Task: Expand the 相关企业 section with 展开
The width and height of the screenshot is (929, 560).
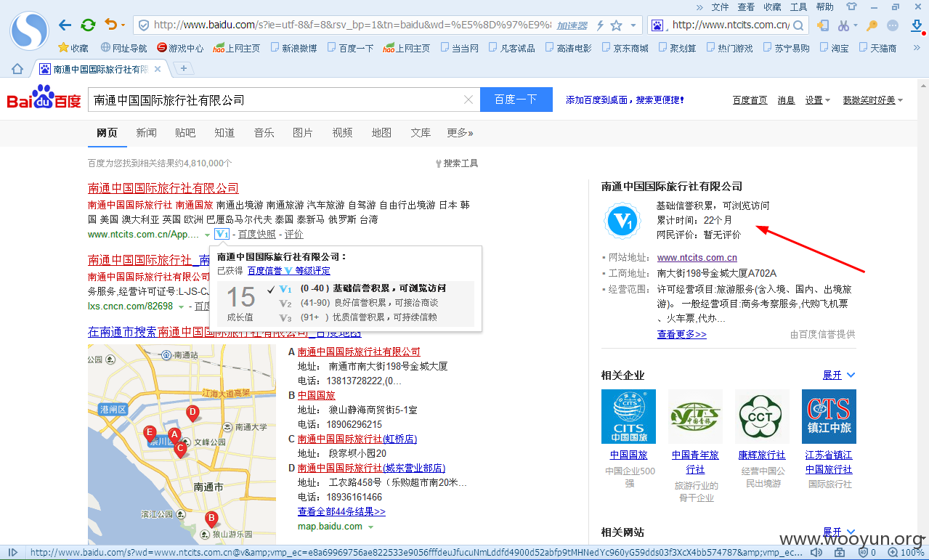Action: [839, 376]
